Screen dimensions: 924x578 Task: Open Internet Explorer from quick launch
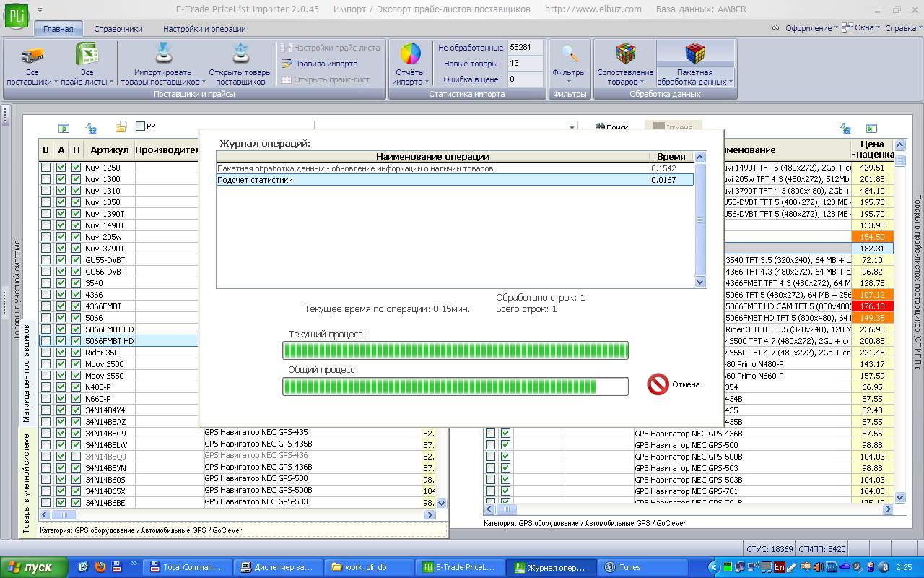click(83, 567)
